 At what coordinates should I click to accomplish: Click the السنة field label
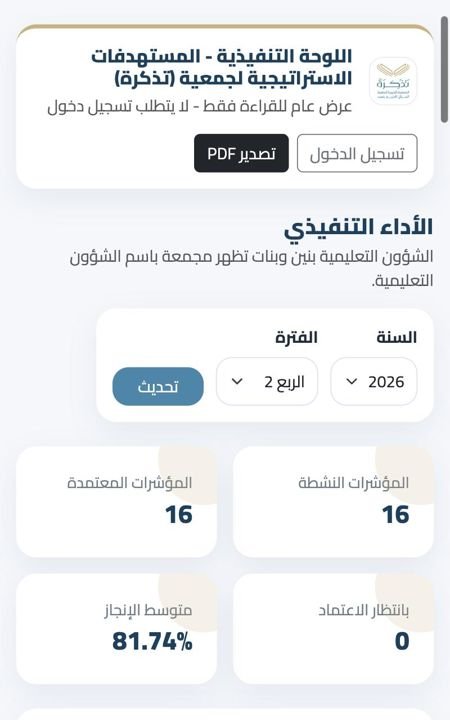[x=397, y=338]
